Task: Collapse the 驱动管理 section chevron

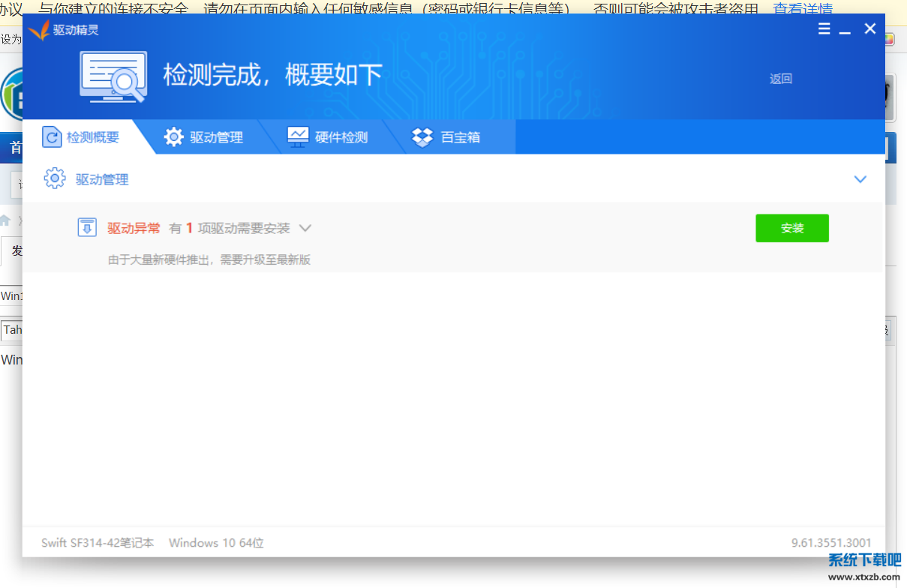Action: (x=860, y=178)
